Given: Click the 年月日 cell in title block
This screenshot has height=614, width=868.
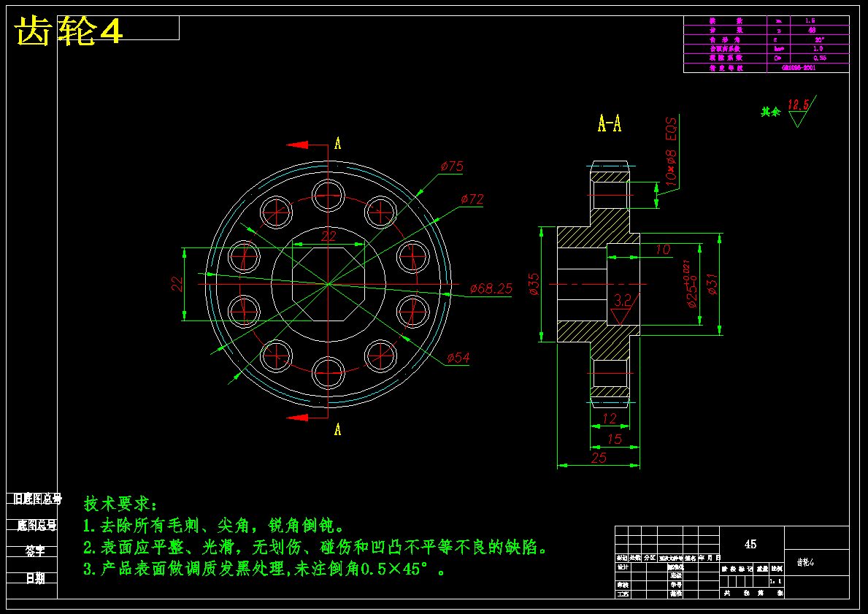Looking at the screenshot, I should tap(709, 558).
